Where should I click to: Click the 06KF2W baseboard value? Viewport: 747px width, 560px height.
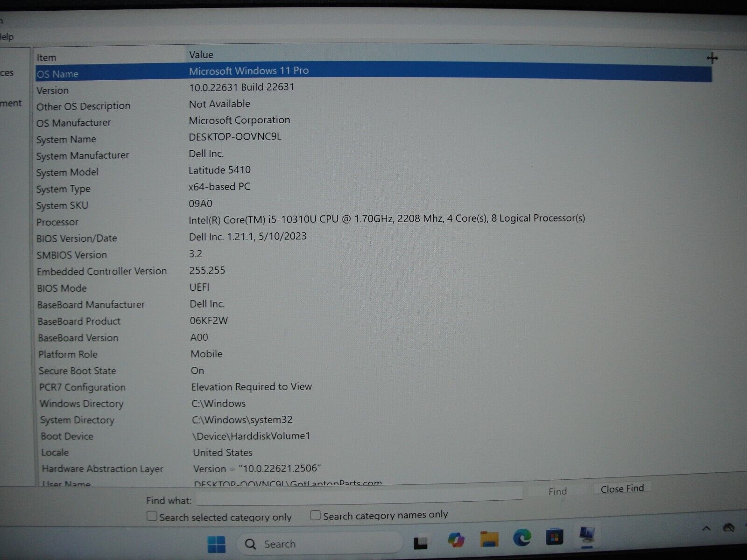pyautogui.click(x=209, y=321)
